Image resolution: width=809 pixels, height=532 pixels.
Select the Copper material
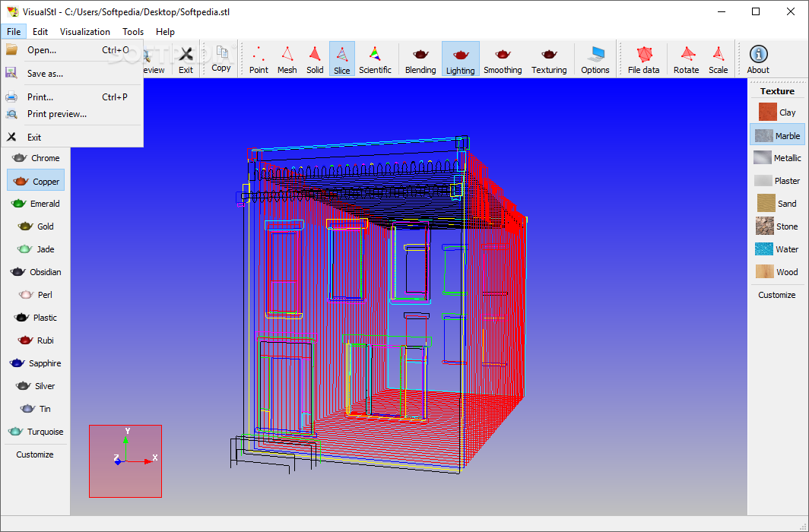point(36,181)
